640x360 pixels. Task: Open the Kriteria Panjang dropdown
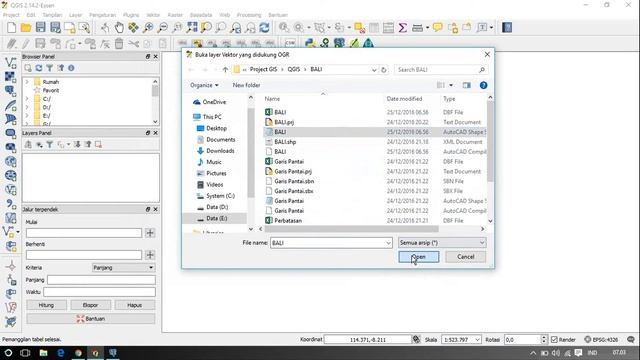click(x=124, y=268)
